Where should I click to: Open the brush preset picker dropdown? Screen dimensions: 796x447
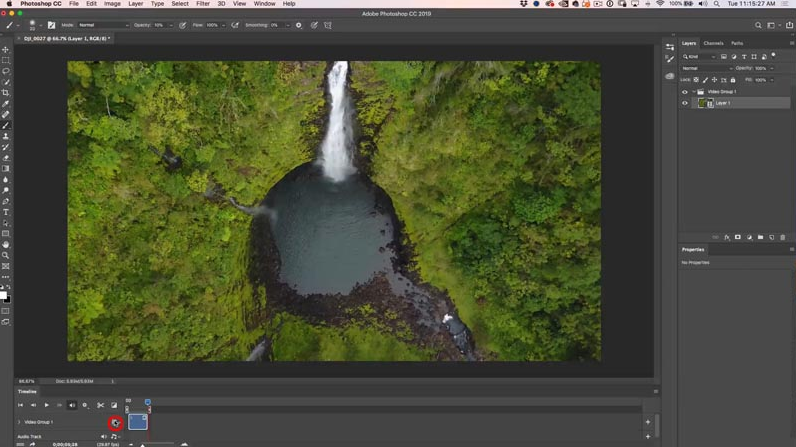[41, 25]
